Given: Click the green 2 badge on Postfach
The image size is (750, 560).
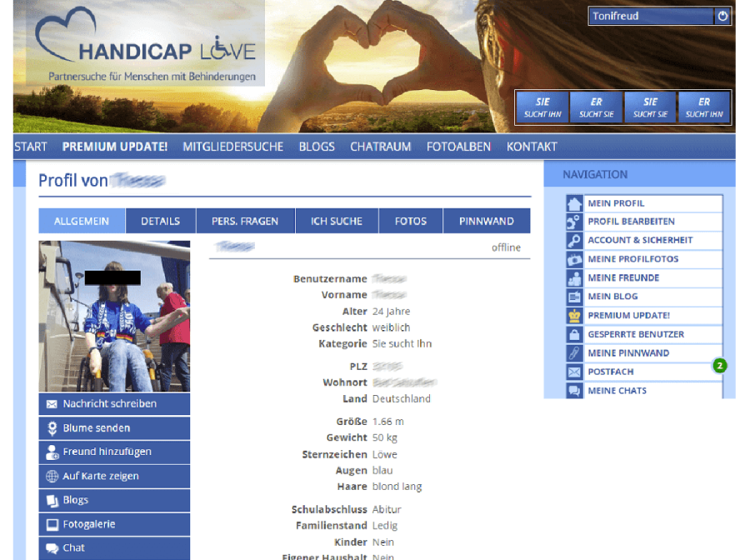Looking at the screenshot, I should click(718, 364).
